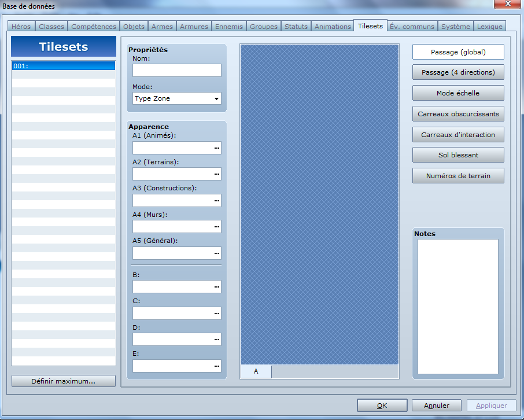Screen dimensions: 524x420
Task: Browse the A4 (Murs) graphic
Action: (x=217, y=227)
